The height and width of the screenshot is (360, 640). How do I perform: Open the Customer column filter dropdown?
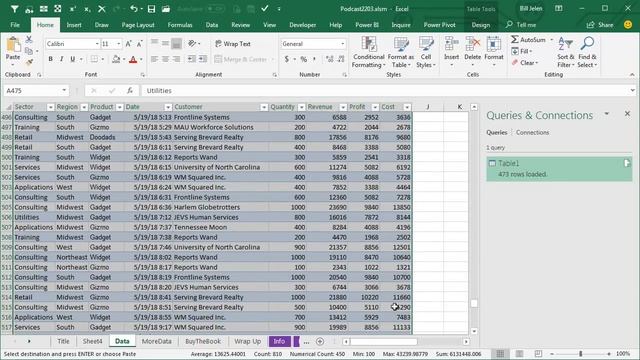(x=264, y=107)
